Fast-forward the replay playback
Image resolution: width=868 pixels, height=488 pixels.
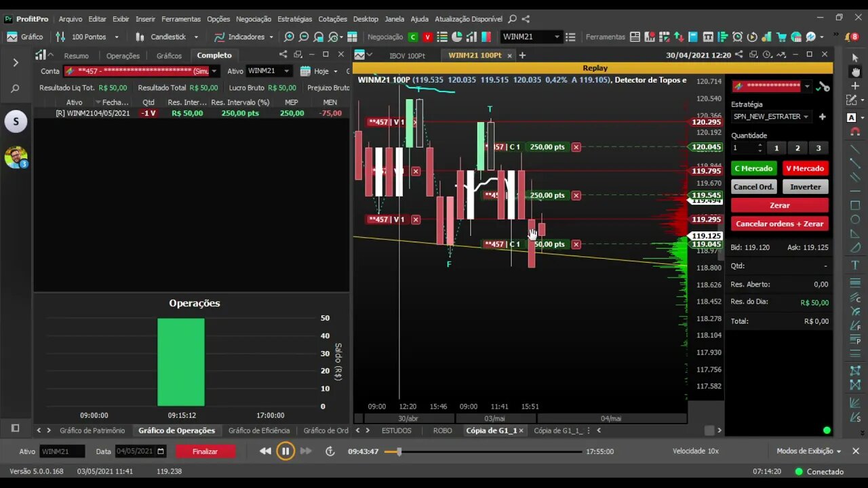click(306, 451)
